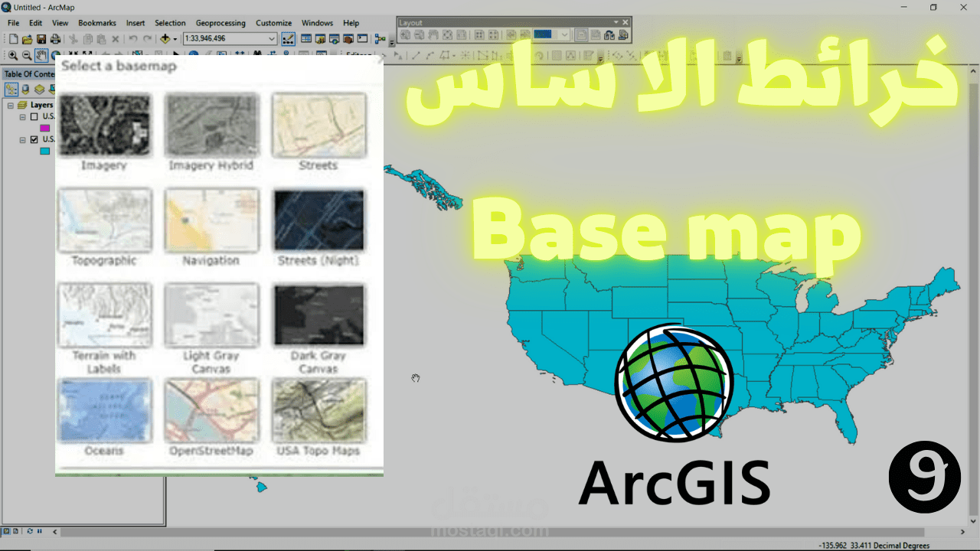
Task: Click magenta symbol swatch of first layer
Action: 44,128
